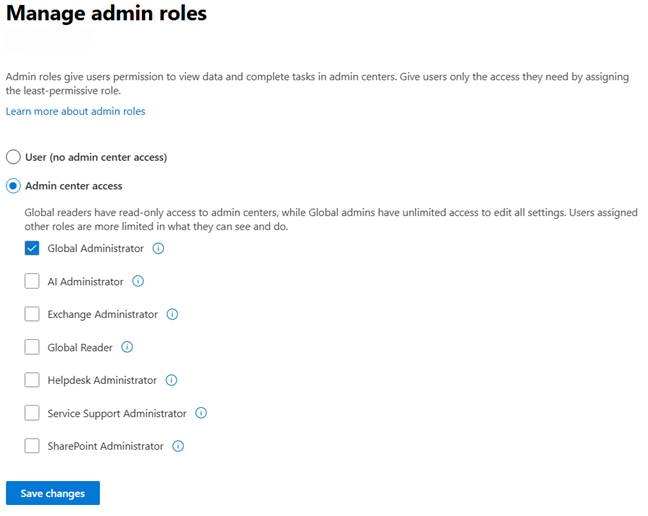Tick the Global Reader checkbox

tap(32, 347)
